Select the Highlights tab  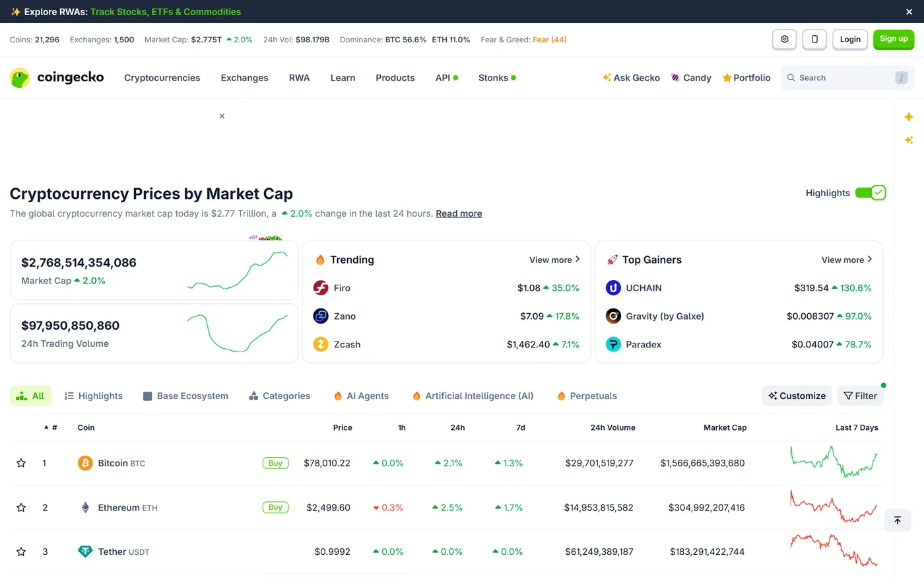point(94,396)
